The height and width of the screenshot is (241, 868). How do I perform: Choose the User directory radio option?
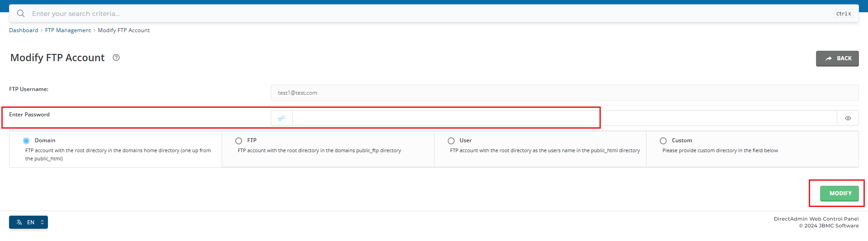[x=451, y=141]
